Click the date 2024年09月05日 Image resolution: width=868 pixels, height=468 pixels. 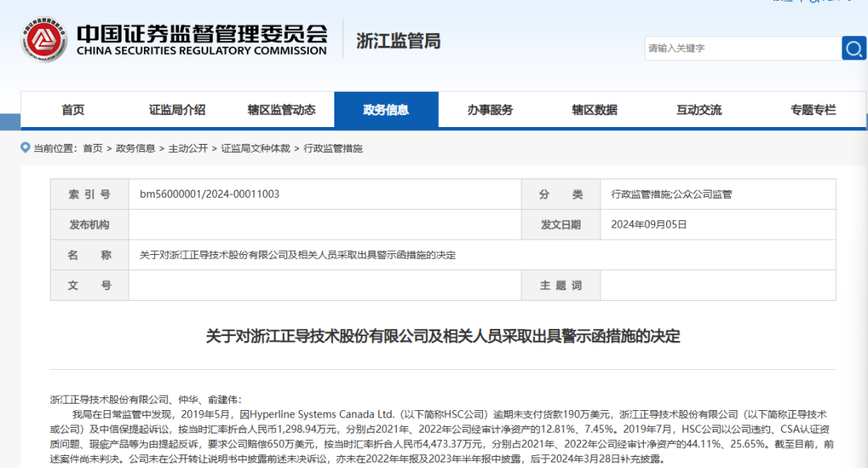[x=649, y=224]
